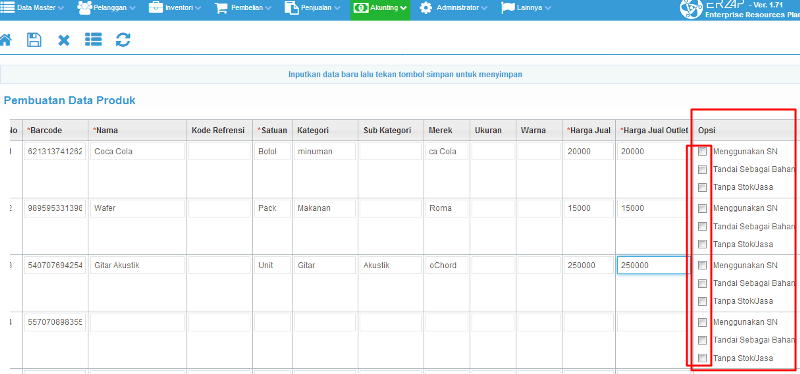Expand the Lainnya dropdown arrow
Screen dimensions: 800x374
coord(547,8)
